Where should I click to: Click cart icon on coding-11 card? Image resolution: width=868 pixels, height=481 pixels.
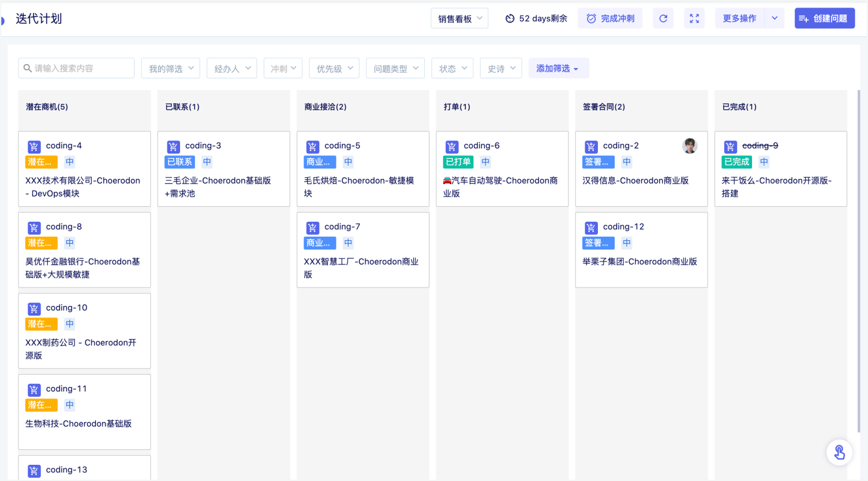point(34,390)
